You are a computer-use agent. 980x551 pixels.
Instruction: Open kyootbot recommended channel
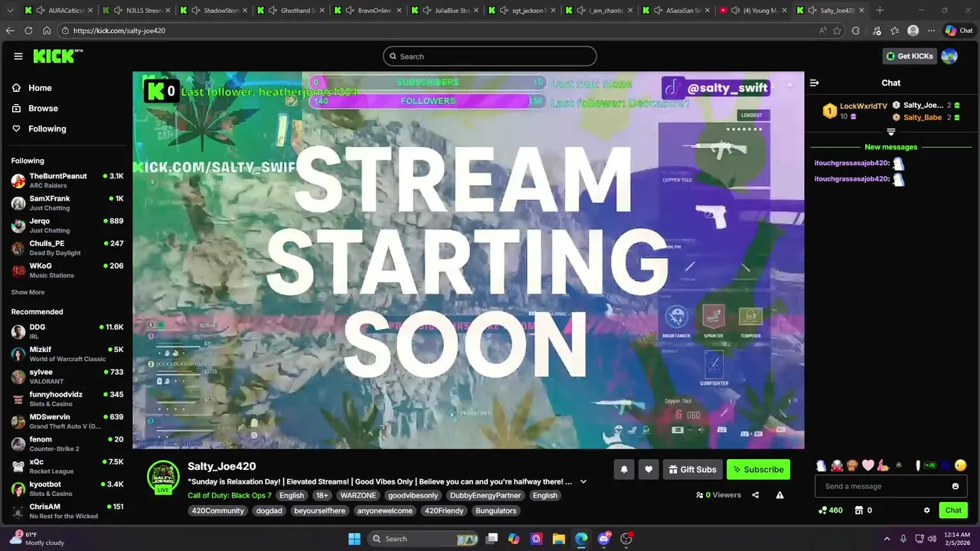[67, 488]
